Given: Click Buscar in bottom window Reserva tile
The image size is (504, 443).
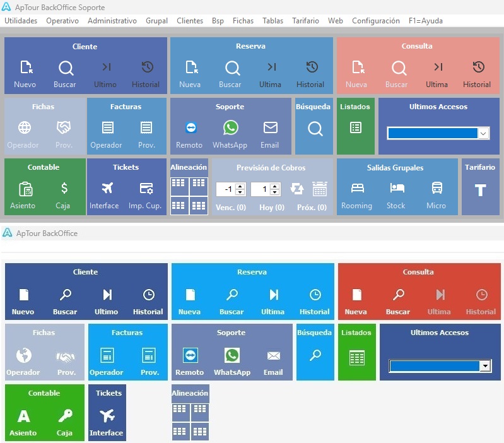Looking at the screenshot, I should tap(231, 302).
